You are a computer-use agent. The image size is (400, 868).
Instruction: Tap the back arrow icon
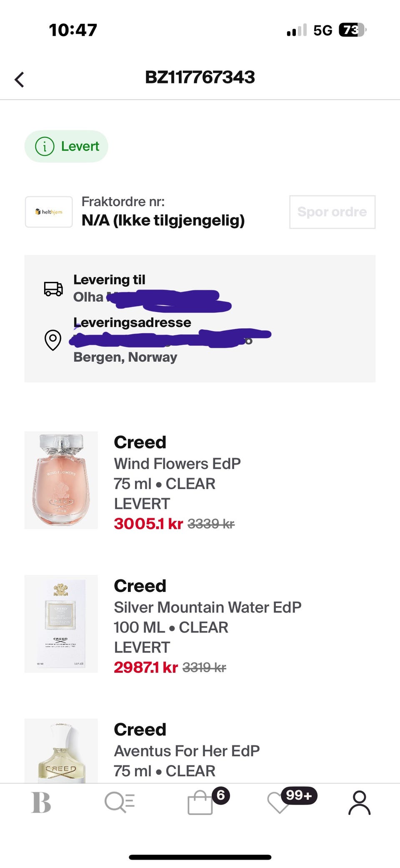pos(19,79)
